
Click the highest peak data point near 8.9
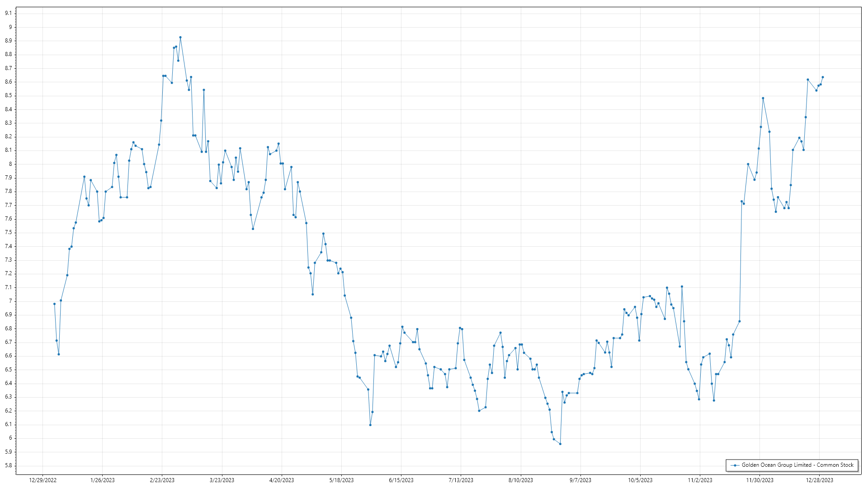pos(180,38)
